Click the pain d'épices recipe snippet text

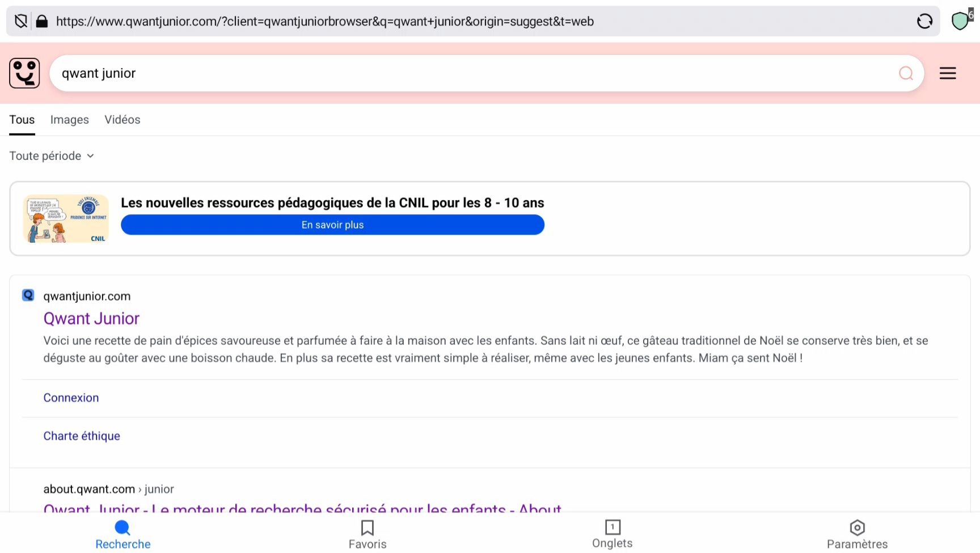(486, 349)
